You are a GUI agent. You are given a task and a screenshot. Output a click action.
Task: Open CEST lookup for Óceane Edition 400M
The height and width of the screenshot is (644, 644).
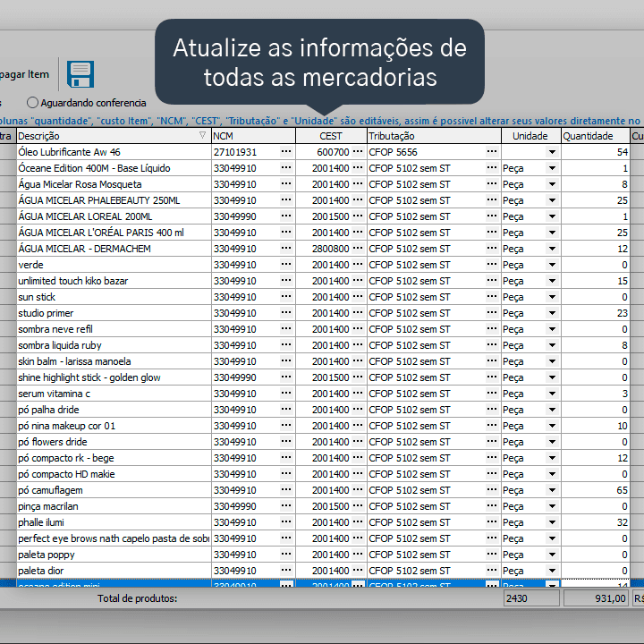tap(358, 168)
